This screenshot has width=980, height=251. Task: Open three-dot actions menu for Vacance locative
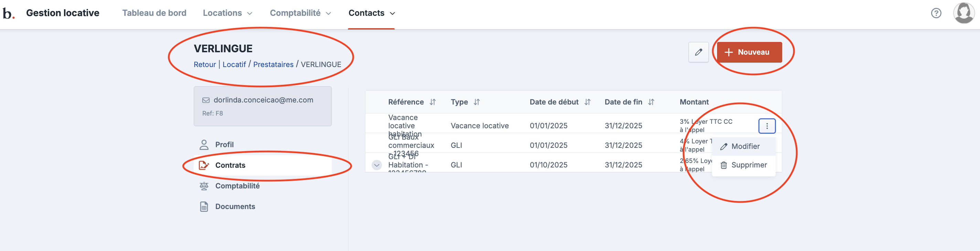click(767, 126)
